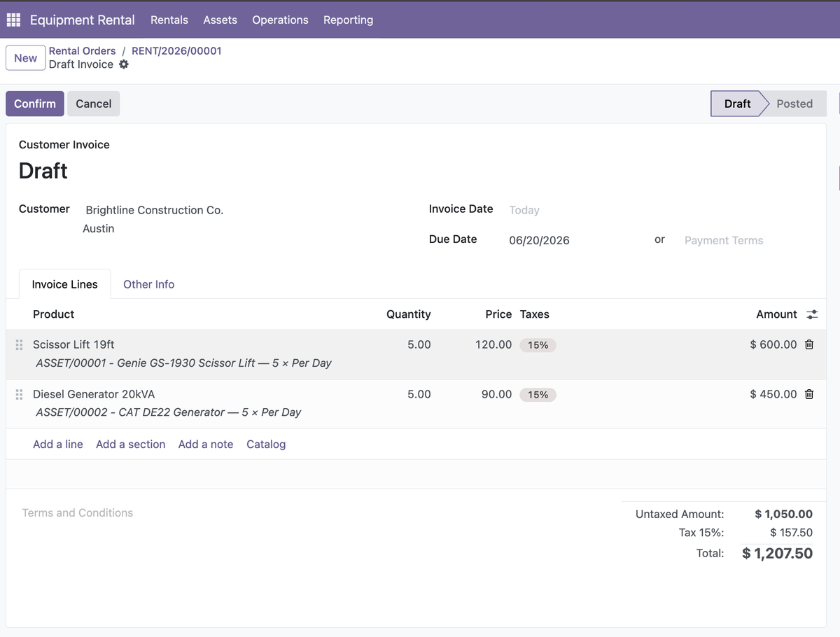The width and height of the screenshot is (840, 637).
Task: Open the Operations menu
Action: [280, 20]
